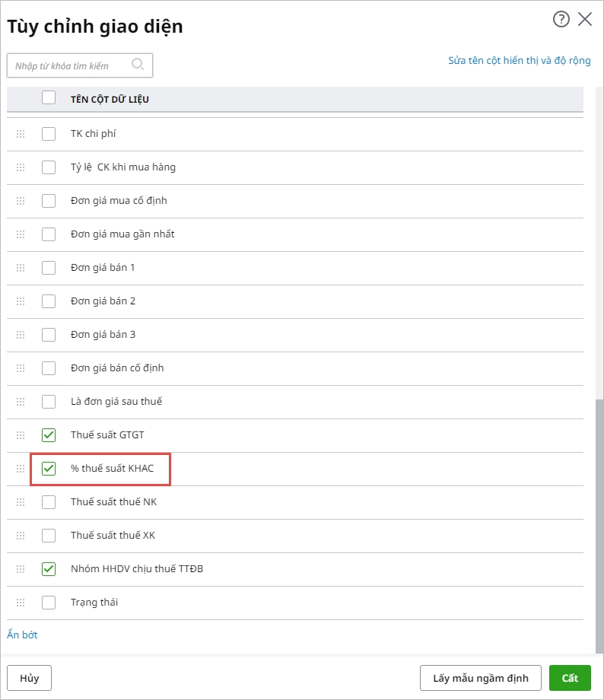Tick the Thuế suất thuế XK checkbox
The height and width of the screenshot is (700, 604).
(x=49, y=536)
